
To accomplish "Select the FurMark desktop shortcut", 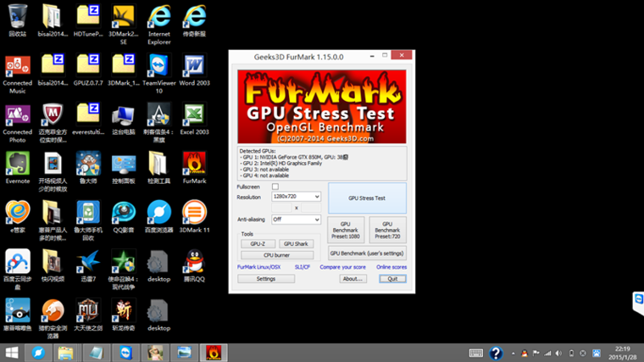I will (x=194, y=168).
